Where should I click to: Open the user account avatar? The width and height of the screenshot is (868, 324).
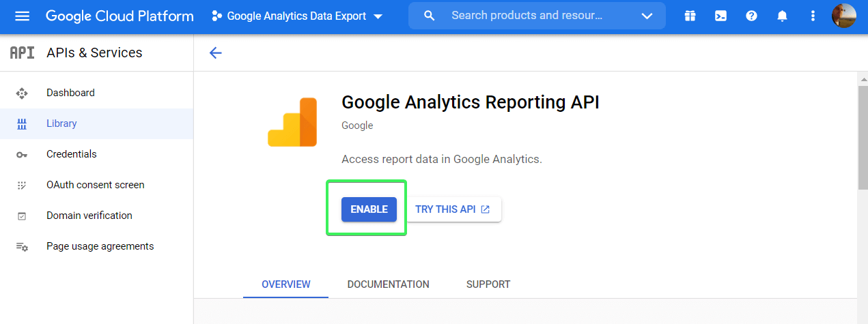tap(843, 16)
